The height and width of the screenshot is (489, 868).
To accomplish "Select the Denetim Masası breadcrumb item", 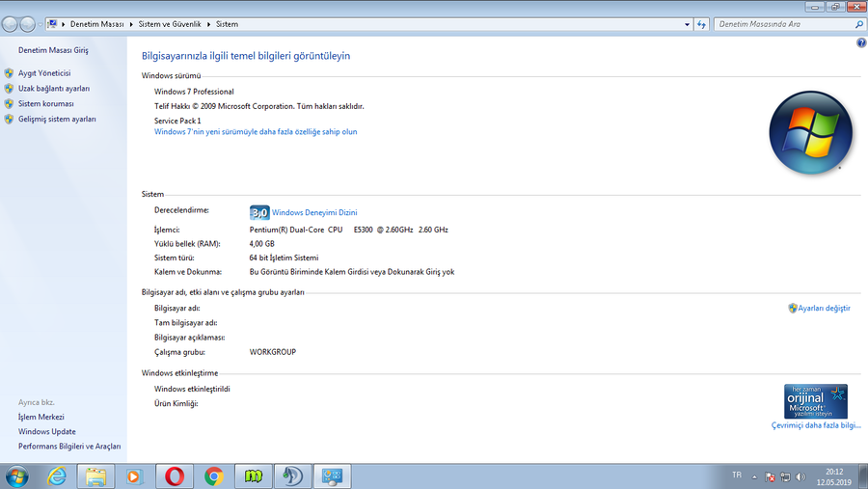I will point(96,24).
